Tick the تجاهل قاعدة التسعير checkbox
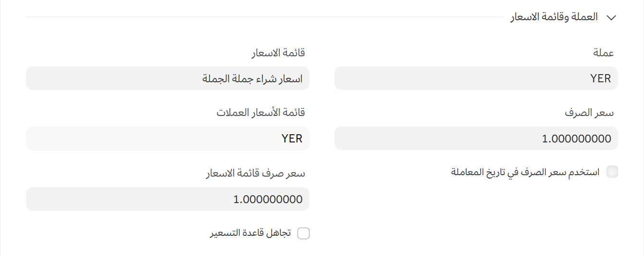Screen dimensions: 644x256 pos(304,233)
